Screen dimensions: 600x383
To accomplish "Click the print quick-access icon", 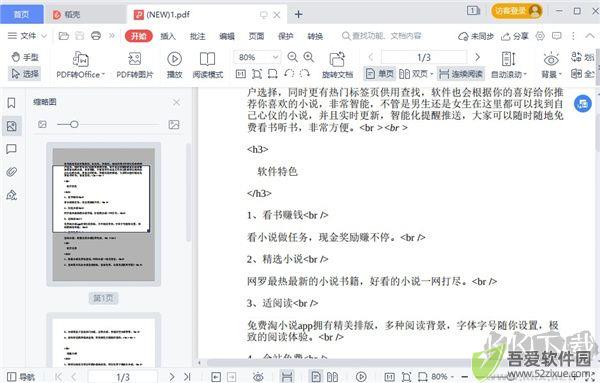I will coord(96,36).
